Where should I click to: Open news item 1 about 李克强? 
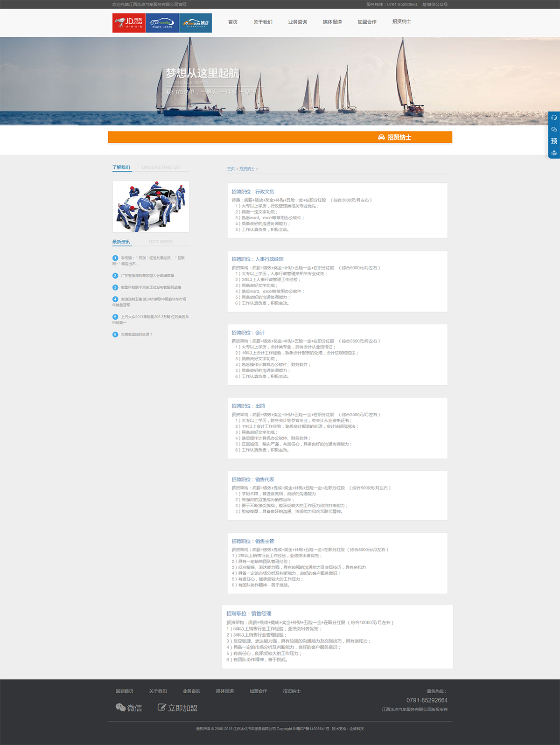[x=153, y=258]
